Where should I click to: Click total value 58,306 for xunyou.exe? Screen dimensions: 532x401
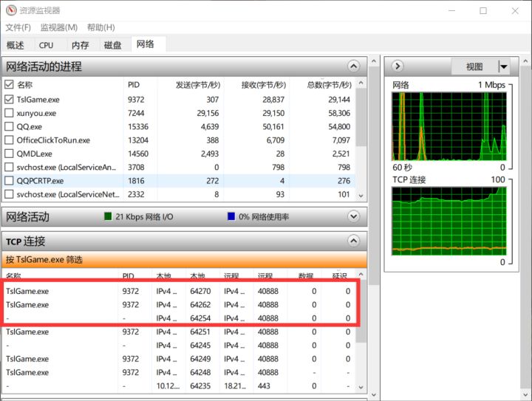(339, 113)
